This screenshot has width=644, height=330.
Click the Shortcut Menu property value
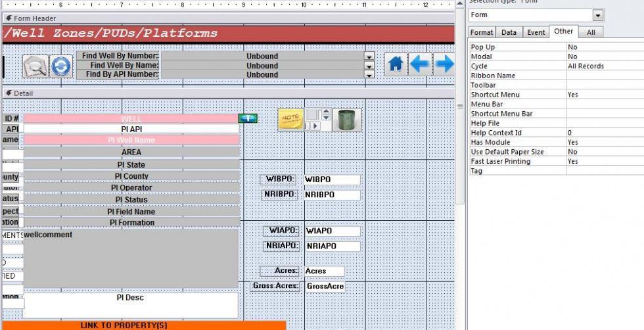tap(605, 95)
